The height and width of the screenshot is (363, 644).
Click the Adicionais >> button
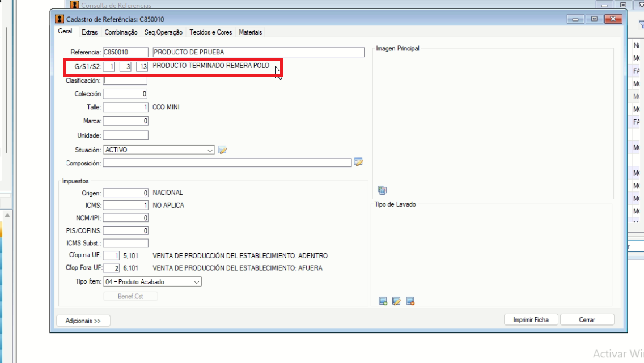(x=83, y=321)
